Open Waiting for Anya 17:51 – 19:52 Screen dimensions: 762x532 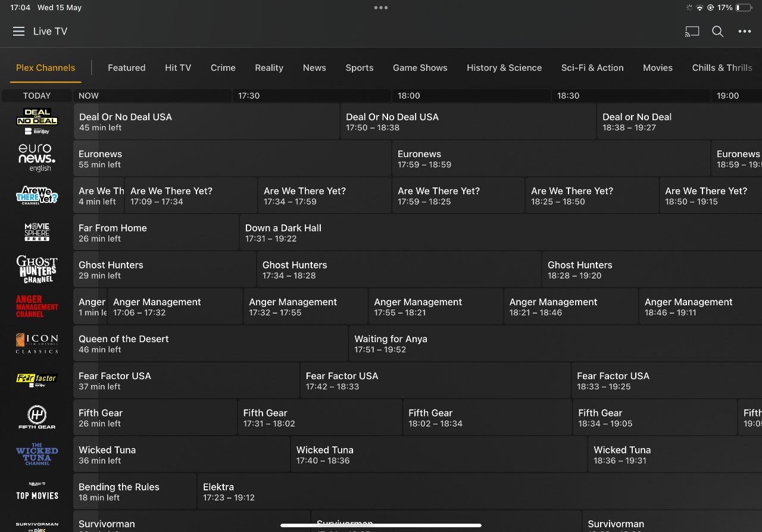tap(555, 343)
